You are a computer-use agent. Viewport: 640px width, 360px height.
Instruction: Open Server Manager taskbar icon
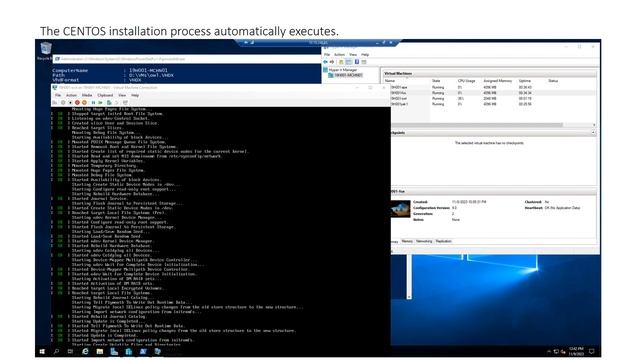tap(114, 351)
